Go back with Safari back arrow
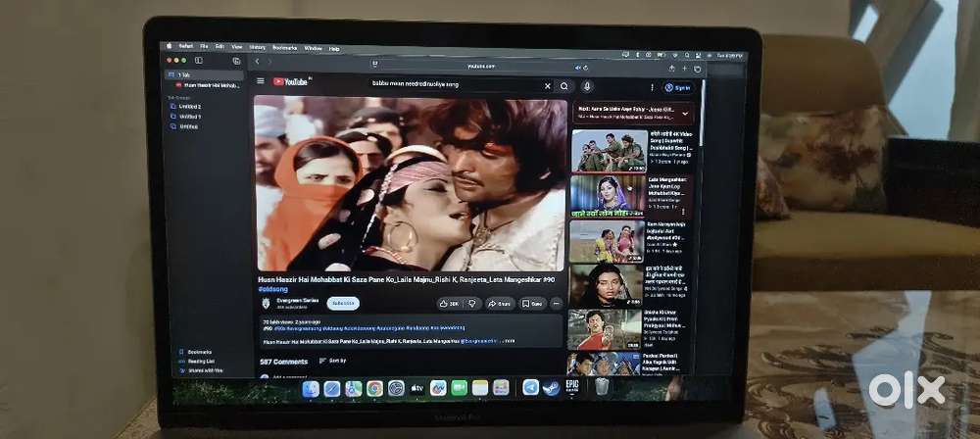980x439 pixels. tap(257, 62)
